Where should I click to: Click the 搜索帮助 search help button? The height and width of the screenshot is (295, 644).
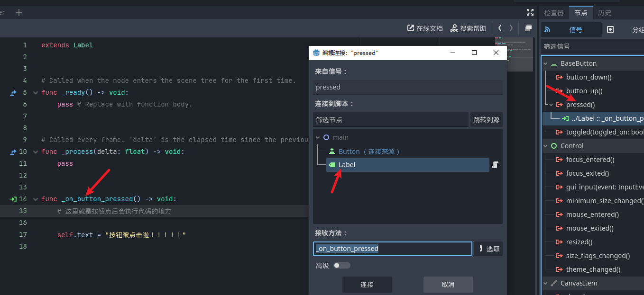pos(468,28)
